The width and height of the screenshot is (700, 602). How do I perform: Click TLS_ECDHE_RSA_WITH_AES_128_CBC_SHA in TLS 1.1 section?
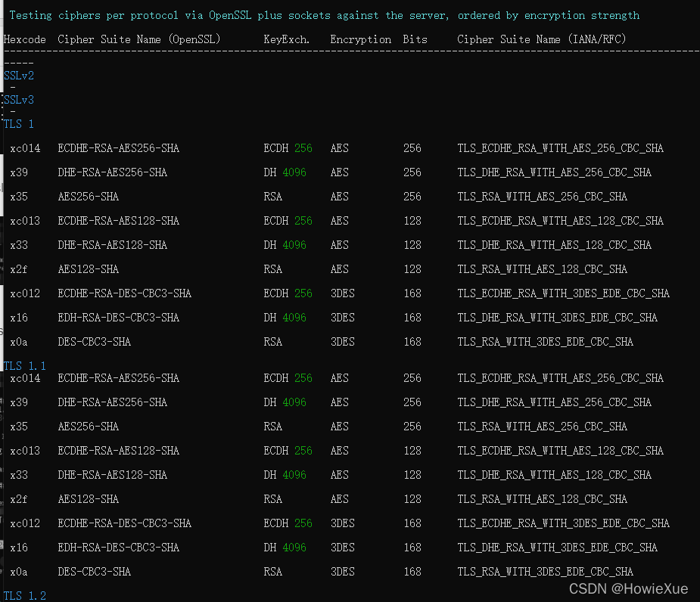click(560, 451)
